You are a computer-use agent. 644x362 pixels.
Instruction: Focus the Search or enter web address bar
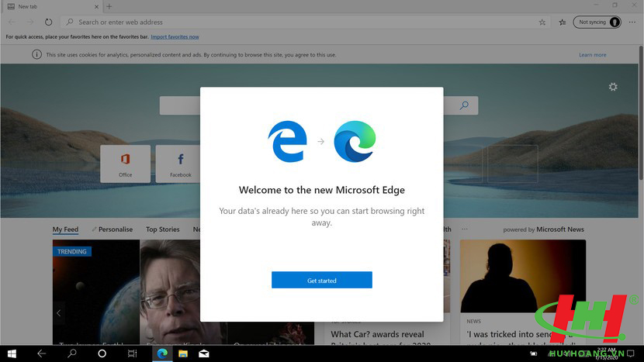[304, 22]
